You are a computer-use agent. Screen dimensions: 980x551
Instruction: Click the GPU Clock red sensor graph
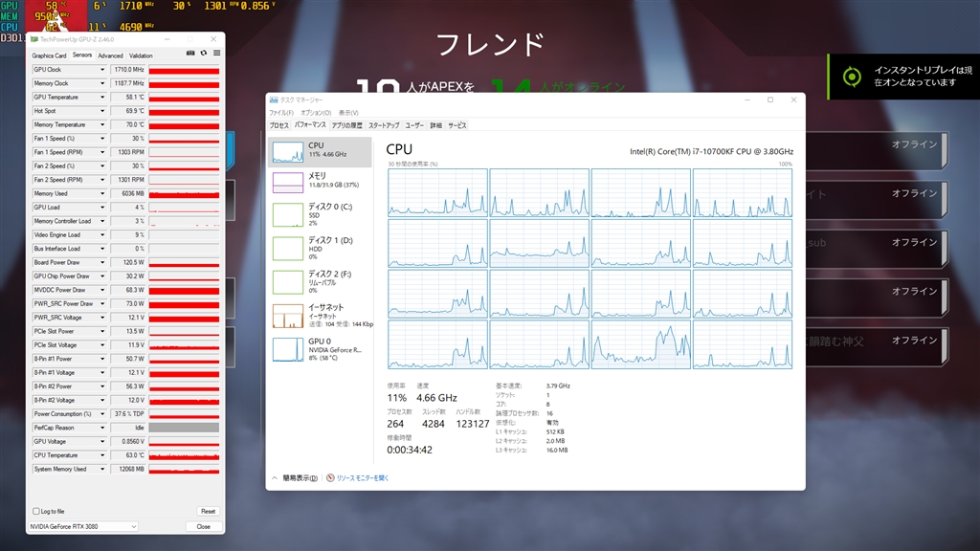pyautogui.click(x=184, y=70)
